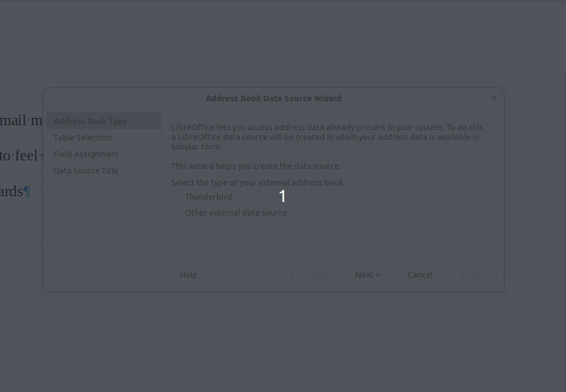Screen dimensions: 566x392
Task: Close the Address Book Data Source Wizard
Action: [493, 98]
